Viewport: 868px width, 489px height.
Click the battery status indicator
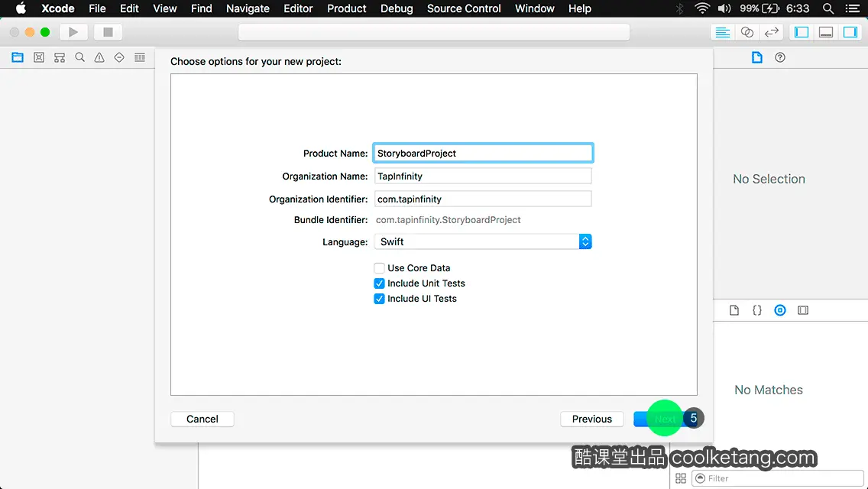click(x=759, y=8)
